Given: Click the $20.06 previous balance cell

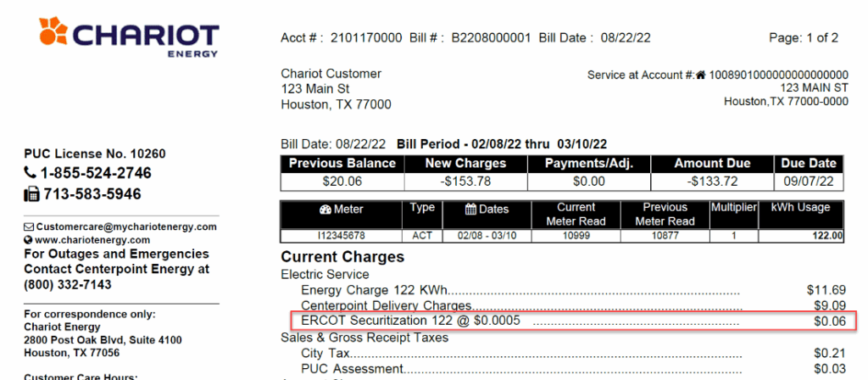Looking at the screenshot, I should 342,182.
